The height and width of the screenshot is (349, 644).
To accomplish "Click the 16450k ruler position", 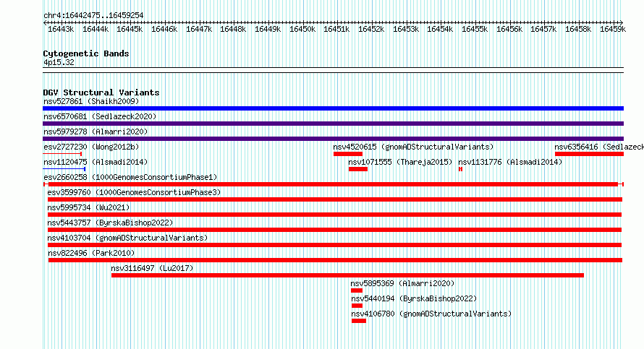I will click(302, 29).
